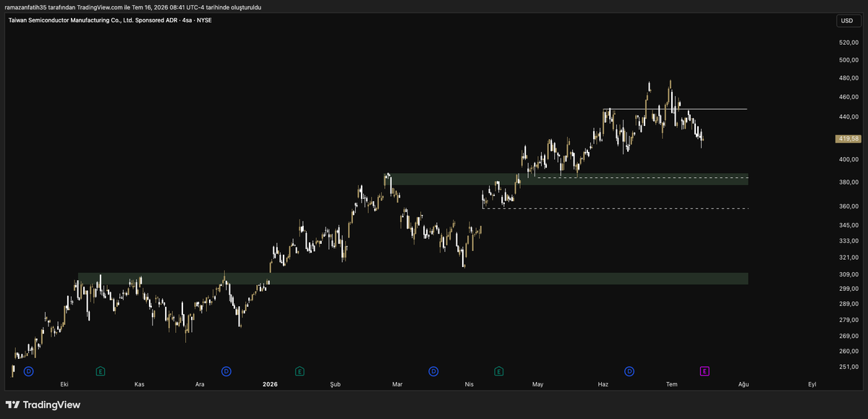Click the 520,00 price axis label

click(x=848, y=42)
